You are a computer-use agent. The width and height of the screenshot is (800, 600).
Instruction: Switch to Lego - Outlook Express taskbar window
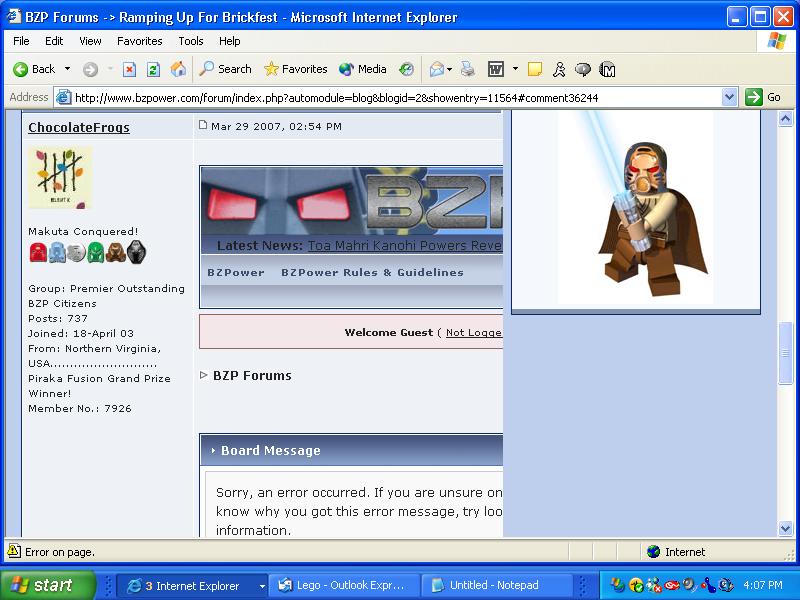coord(345,585)
